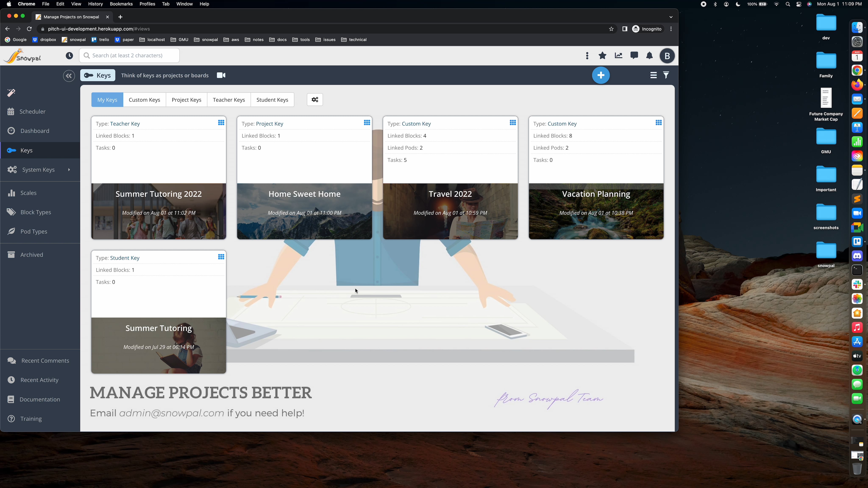Open the user profile avatar B

coord(667,56)
